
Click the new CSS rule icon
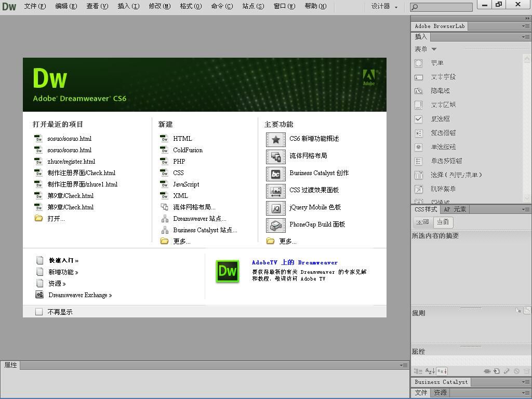496,371
